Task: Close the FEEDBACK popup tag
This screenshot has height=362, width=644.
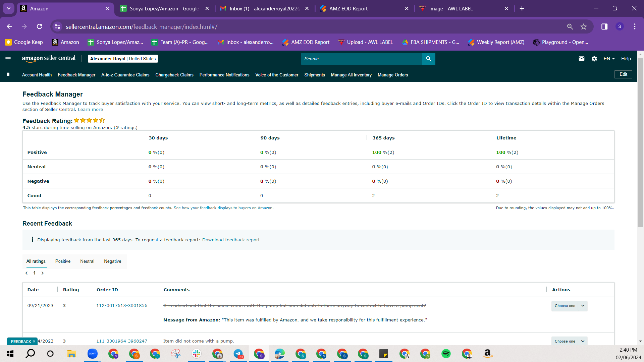Action: pos(34,342)
